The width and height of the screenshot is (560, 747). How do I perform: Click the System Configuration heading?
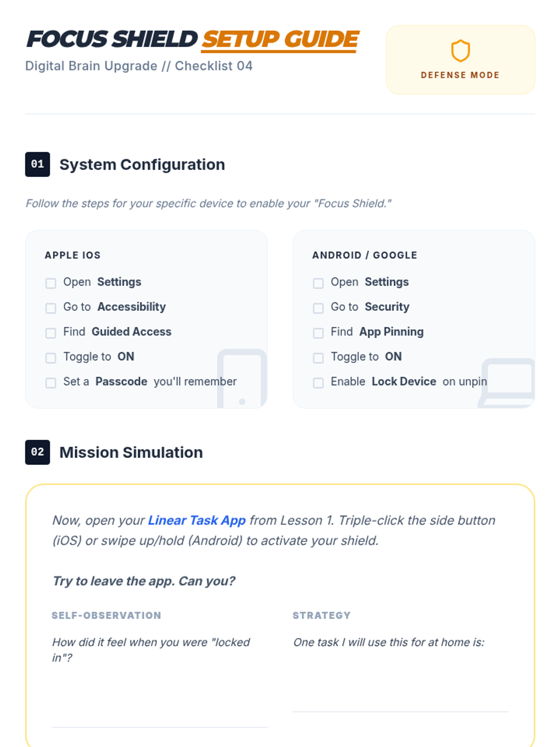pyautogui.click(x=142, y=165)
